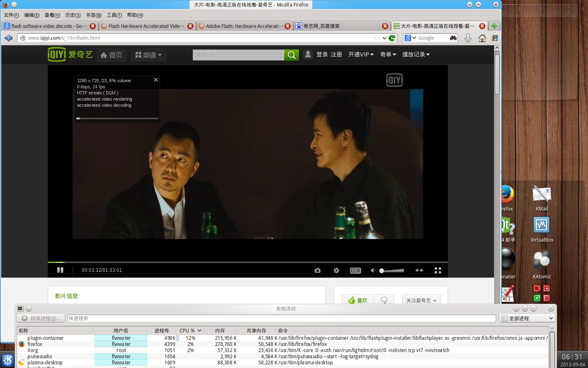The height and width of the screenshot is (368, 588).
Task: Adjust the player volume slider
Action: (392, 271)
